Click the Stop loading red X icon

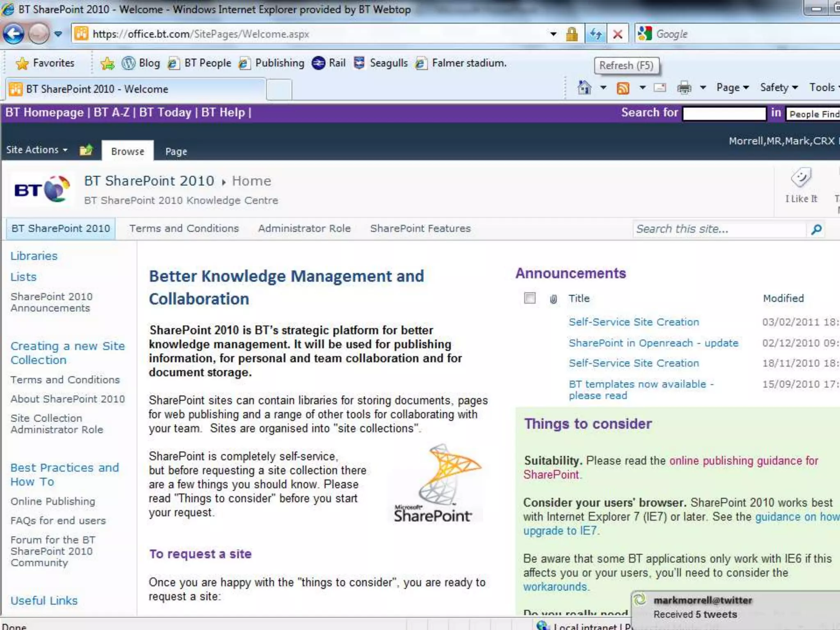click(x=617, y=34)
